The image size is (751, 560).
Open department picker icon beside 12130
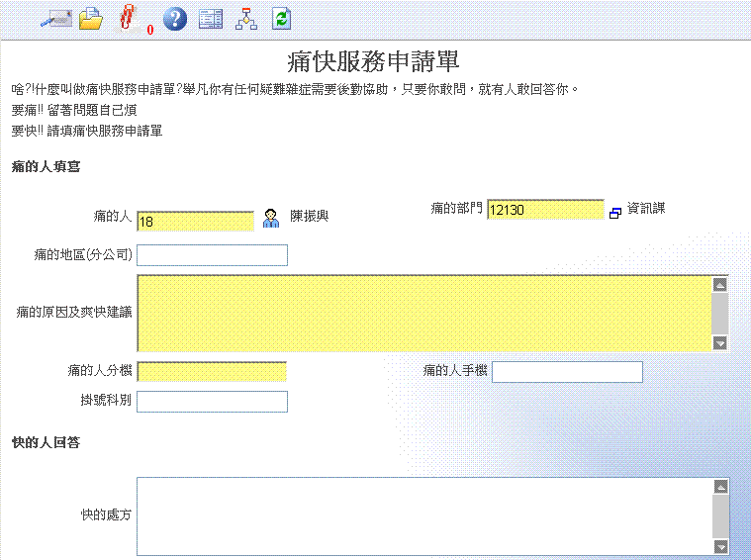[614, 213]
